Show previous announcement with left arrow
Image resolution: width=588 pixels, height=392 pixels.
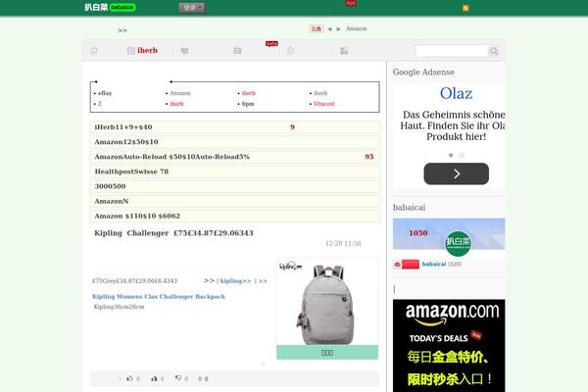tap(329, 28)
